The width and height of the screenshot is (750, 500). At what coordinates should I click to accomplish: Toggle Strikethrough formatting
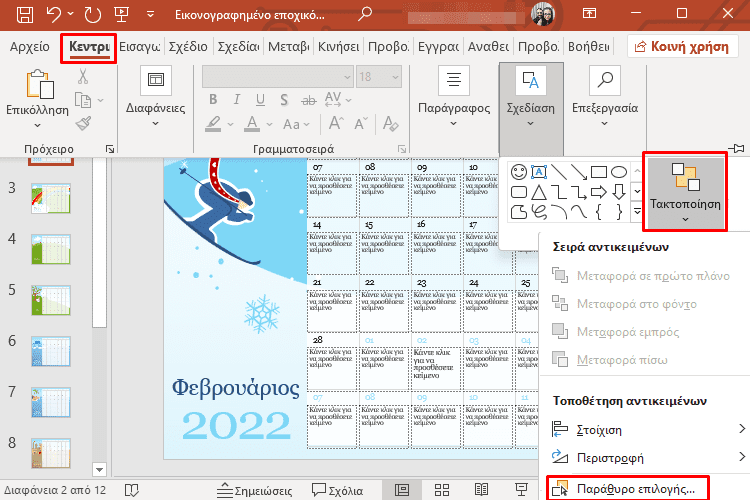tap(309, 100)
